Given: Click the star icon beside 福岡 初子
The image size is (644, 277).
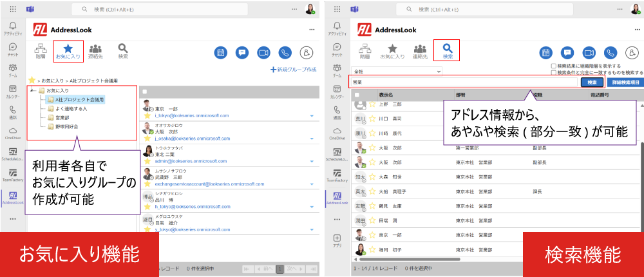Looking at the screenshot, I should point(372,250).
